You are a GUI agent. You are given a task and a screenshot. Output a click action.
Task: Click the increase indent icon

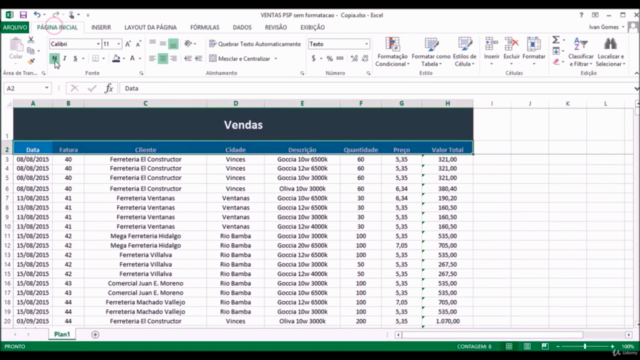point(198,58)
